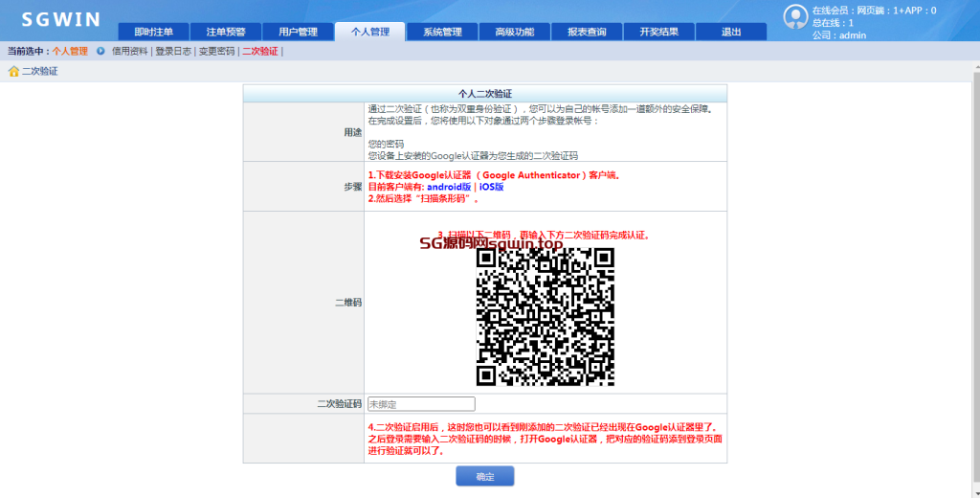Screen dimensions: 980x498
Task: Open the 变更密码 submenu link
Action: (217, 52)
